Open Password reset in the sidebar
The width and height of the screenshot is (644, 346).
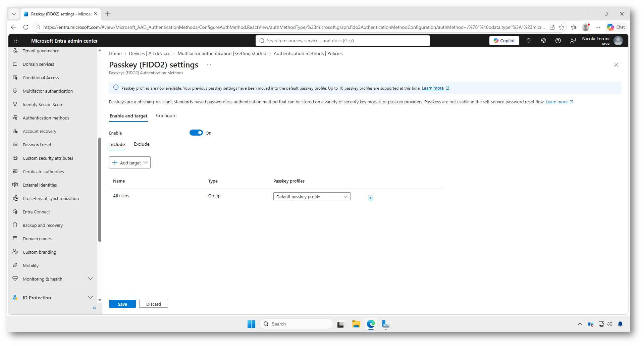pyautogui.click(x=37, y=145)
